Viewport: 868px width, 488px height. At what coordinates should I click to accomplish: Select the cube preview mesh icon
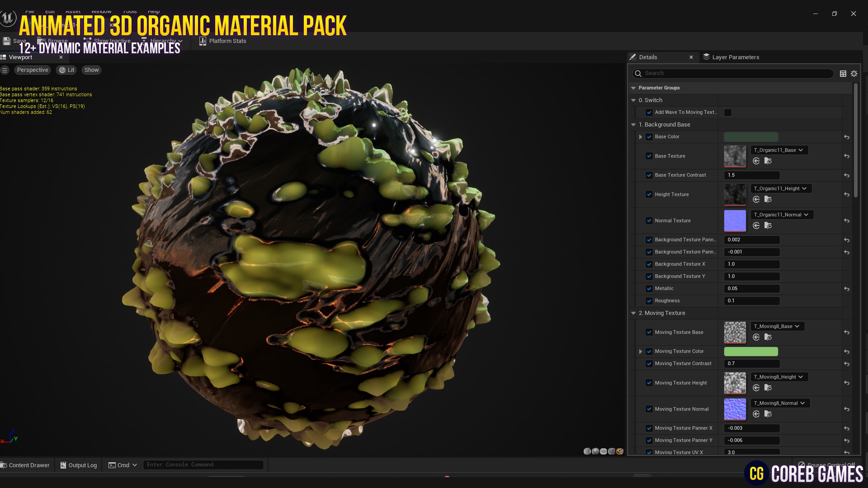pos(611,451)
